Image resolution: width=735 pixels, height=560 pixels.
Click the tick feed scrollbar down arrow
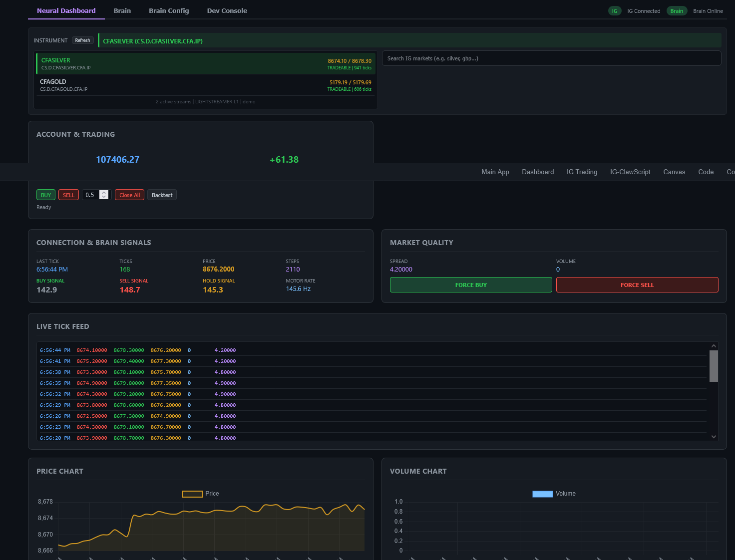714,436
